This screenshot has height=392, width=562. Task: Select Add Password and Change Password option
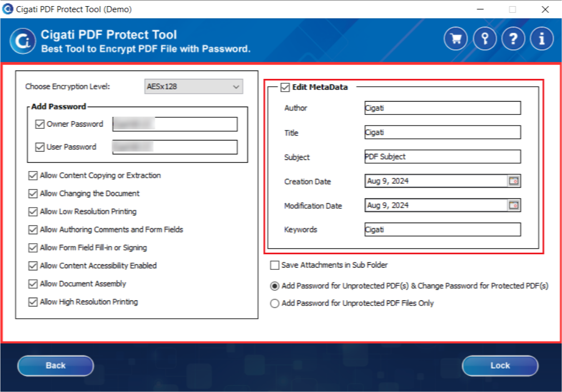pyautogui.click(x=275, y=286)
